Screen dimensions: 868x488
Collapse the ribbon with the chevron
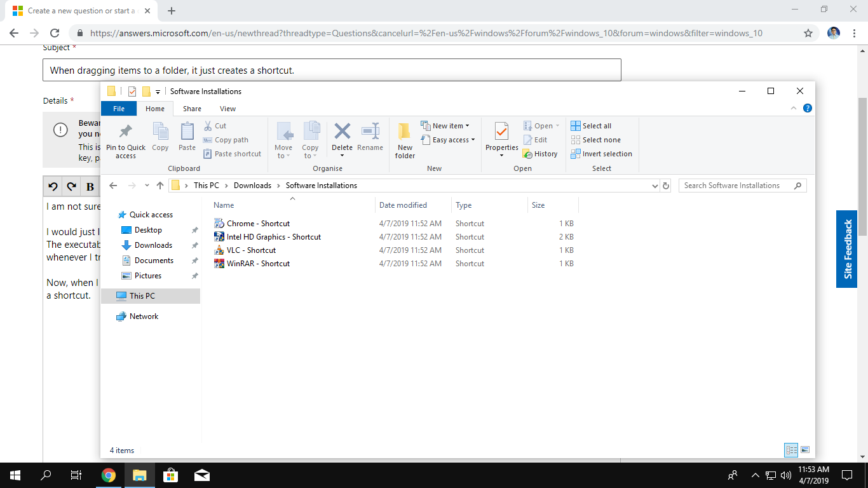click(794, 109)
